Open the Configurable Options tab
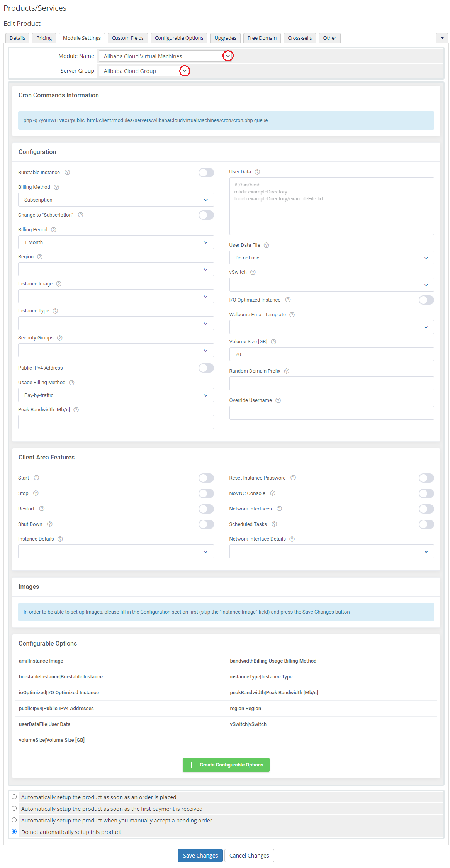Screen dimensions: 450x868 179,38
